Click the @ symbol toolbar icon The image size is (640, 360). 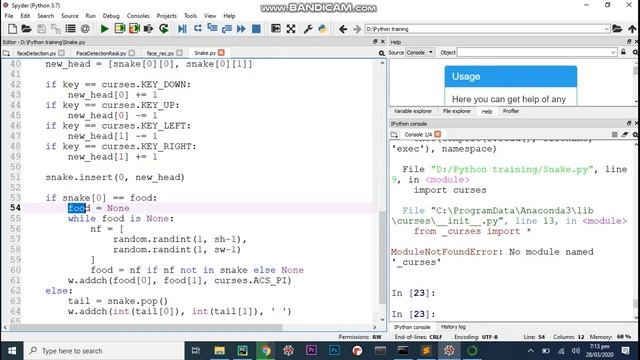[x=85, y=29]
